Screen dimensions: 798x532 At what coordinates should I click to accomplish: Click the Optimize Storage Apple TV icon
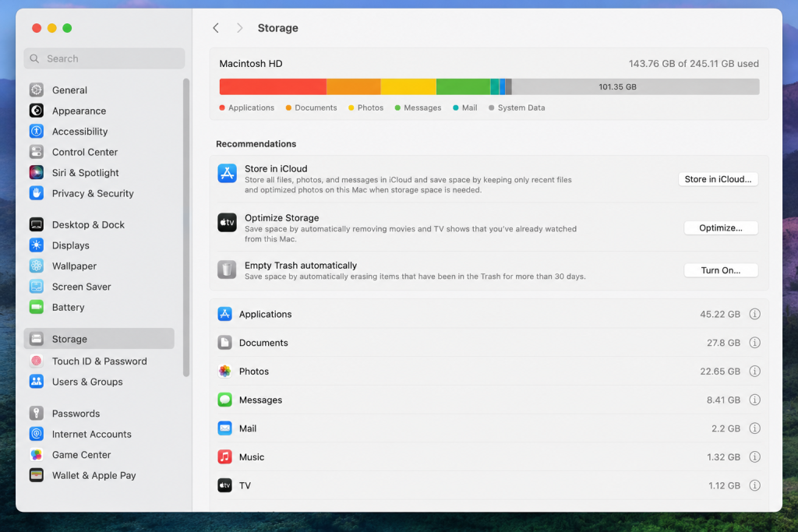(x=227, y=222)
